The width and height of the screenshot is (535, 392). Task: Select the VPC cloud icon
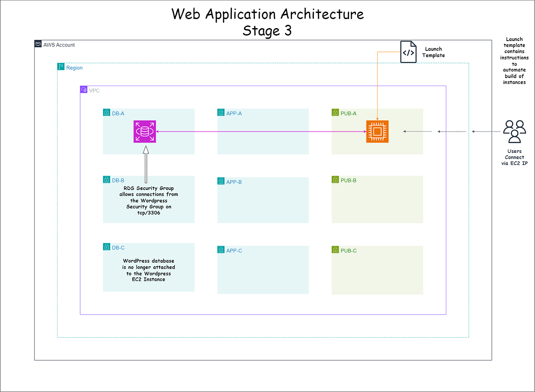coord(83,89)
